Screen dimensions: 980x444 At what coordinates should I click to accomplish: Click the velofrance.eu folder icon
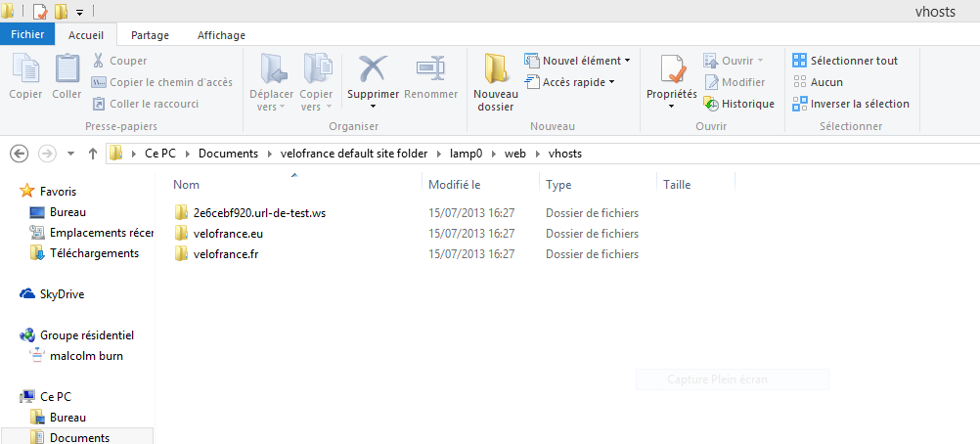click(181, 234)
